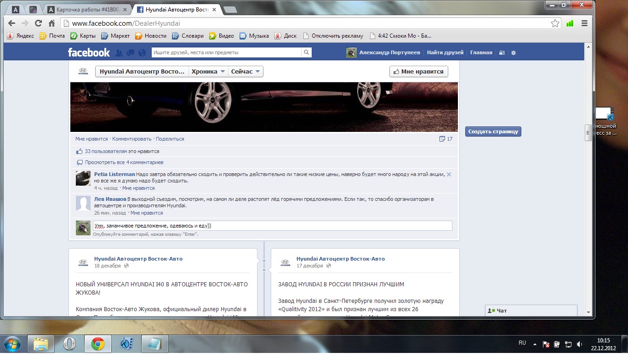Like Petia Listerman's comment
Screen dimensions: 628x364
[x=138, y=188]
